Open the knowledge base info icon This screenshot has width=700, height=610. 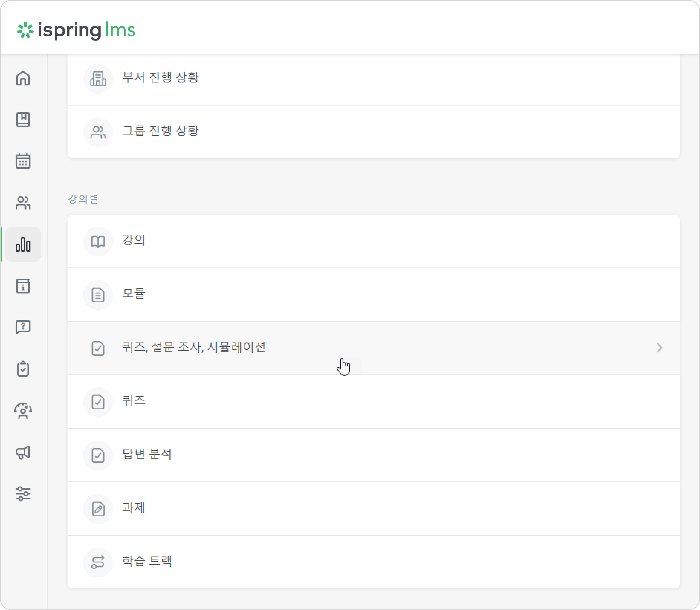click(23, 286)
